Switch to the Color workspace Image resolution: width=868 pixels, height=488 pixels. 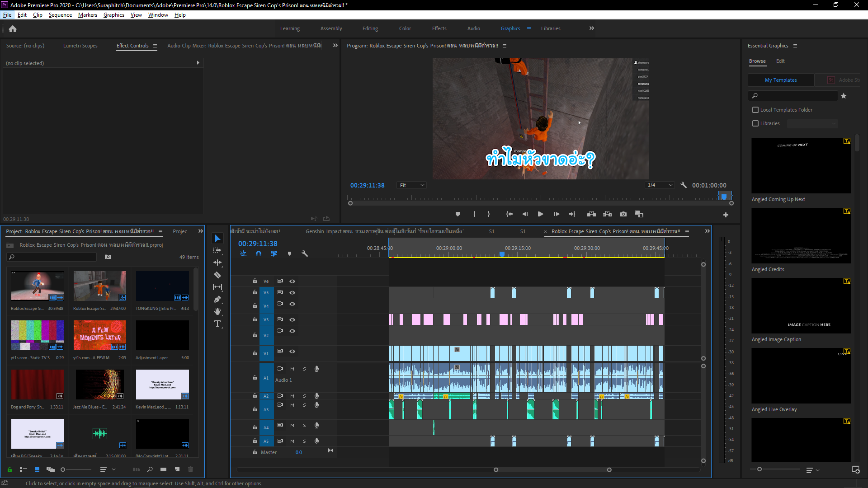(405, 28)
